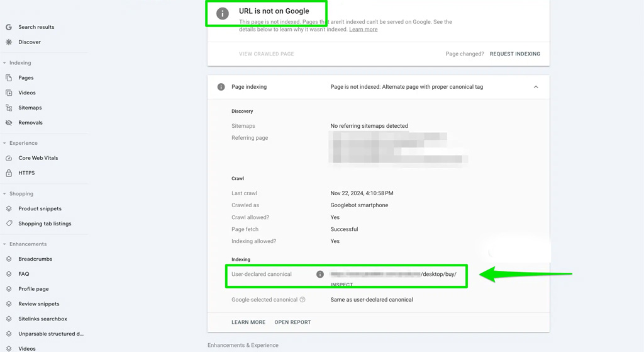Click the Sitelinks searchbox layers icon
644x352 pixels.
click(9, 319)
